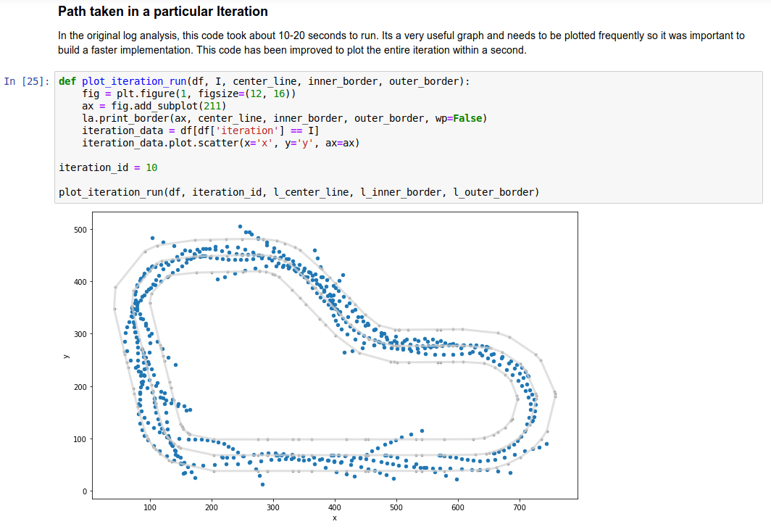Click the ax = fig.add_subplot(211) line
Screen dimensions: 771x532
tap(144, 106)
